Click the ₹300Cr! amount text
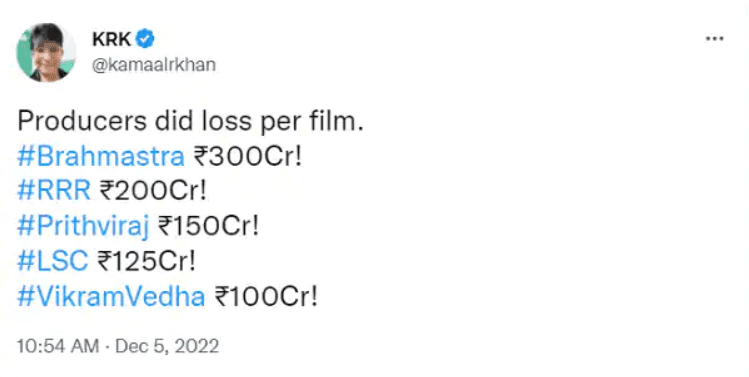Screen dimensions: 749x377 coord(248,156)
